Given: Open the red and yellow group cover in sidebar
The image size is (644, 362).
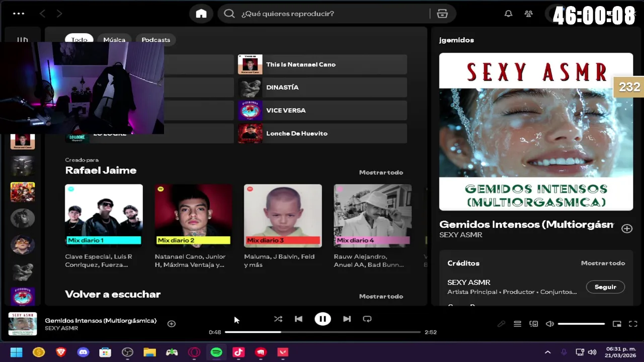Looking at the screenshot, I should tap(23, 192).
